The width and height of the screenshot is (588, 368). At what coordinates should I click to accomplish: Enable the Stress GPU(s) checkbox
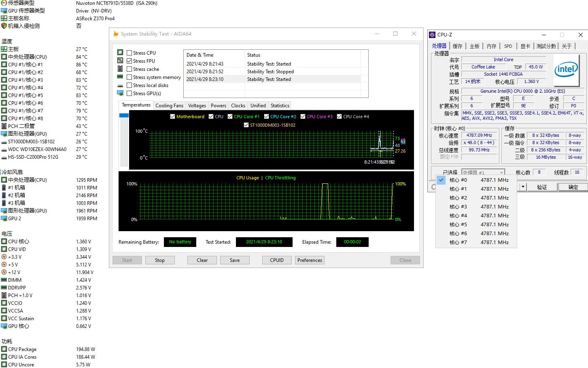coord(129,93)
